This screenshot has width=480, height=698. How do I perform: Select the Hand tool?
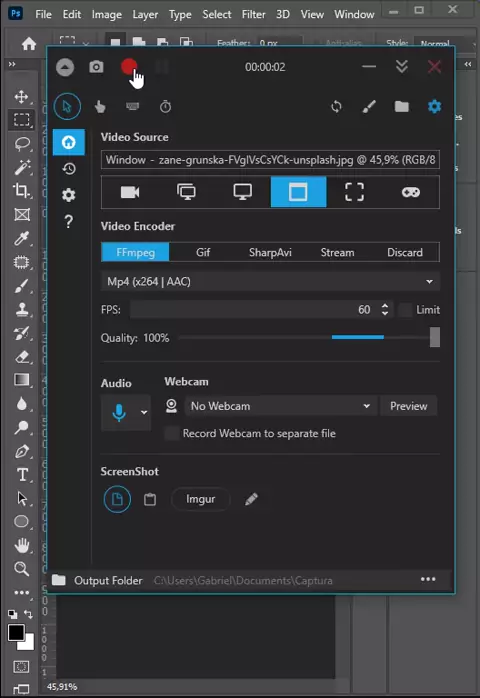click(21, 545)
